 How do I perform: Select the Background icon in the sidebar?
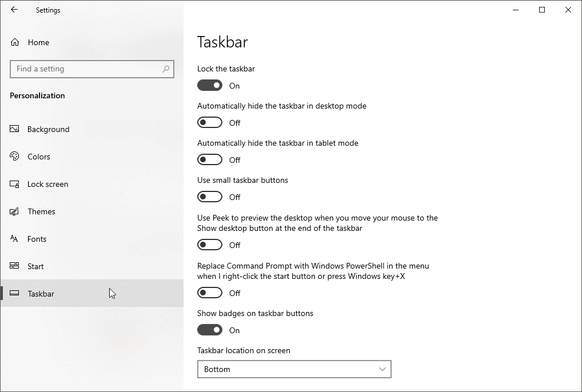[14, 129]
